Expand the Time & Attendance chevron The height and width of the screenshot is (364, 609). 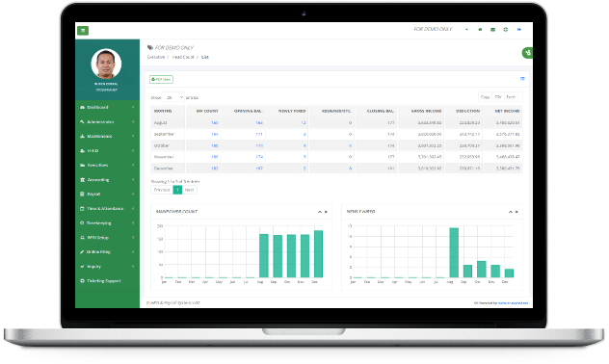pos(133,208)
